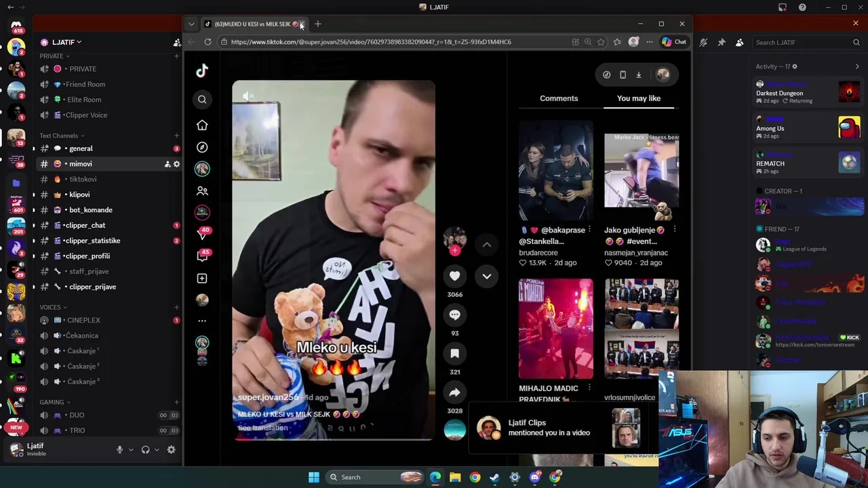
Task: Collapse the GAMING category
Action: point(54,402)
